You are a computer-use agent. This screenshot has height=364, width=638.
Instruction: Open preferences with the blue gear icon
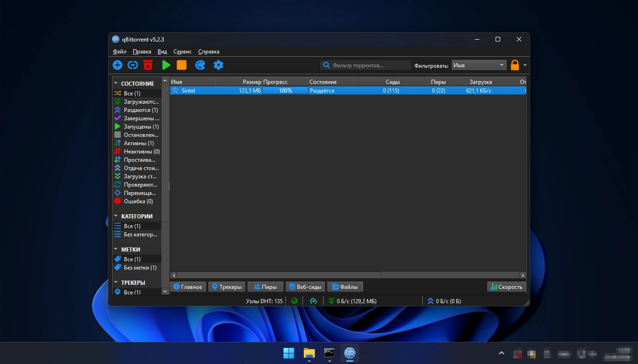(x=219, y=65)
